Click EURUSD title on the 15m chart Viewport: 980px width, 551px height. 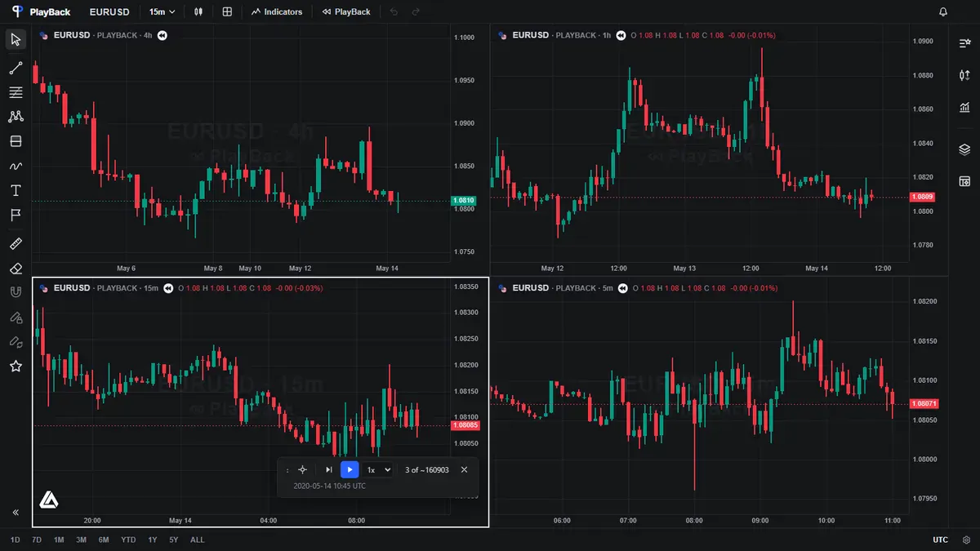coord(72,288)
